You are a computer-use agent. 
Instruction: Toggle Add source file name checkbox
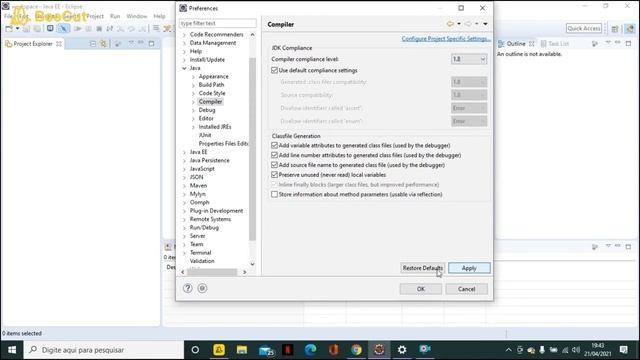[274, 165]
